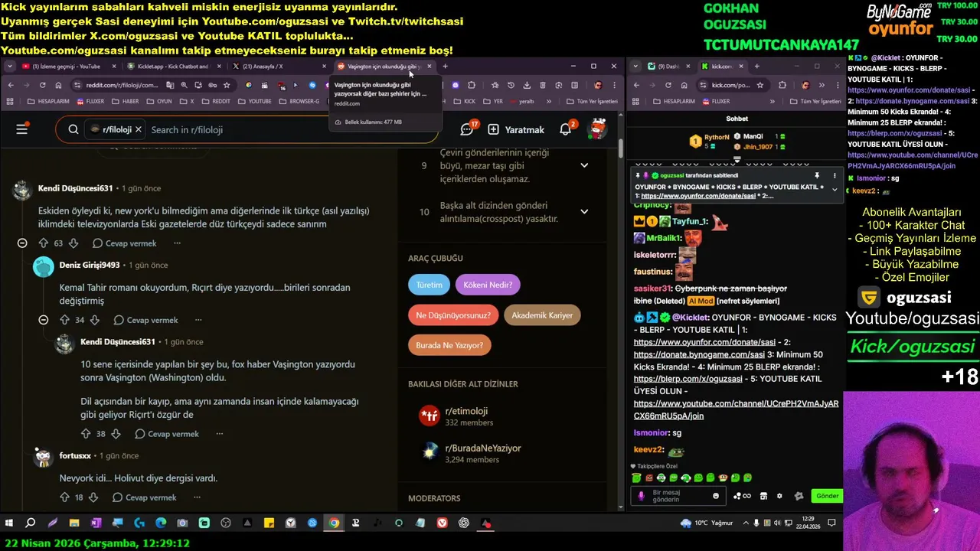Open more options on comment with 34 votes
Image resolution: width=980 pixels, height=551 pixels.
198,320
